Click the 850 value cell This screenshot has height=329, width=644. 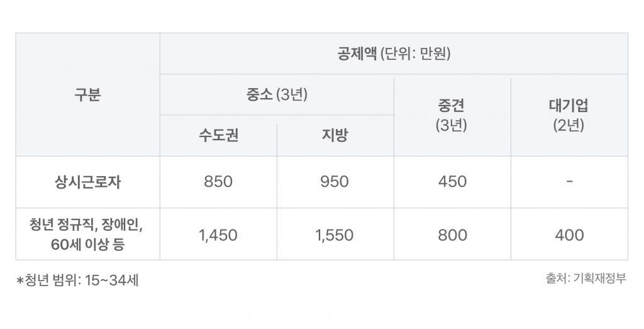pyautogui.click(x=218, y=182)
